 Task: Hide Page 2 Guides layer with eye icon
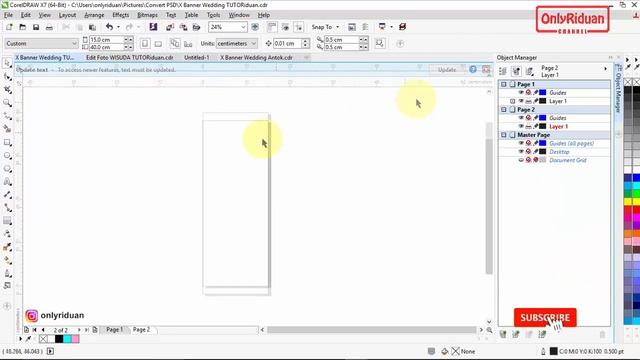point(521,118)
